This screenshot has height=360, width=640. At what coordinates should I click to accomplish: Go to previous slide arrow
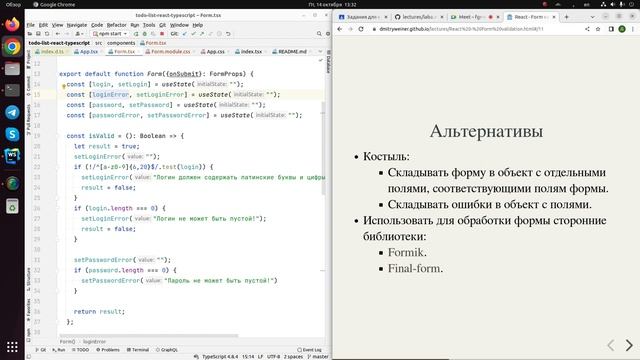coord(611,345)
